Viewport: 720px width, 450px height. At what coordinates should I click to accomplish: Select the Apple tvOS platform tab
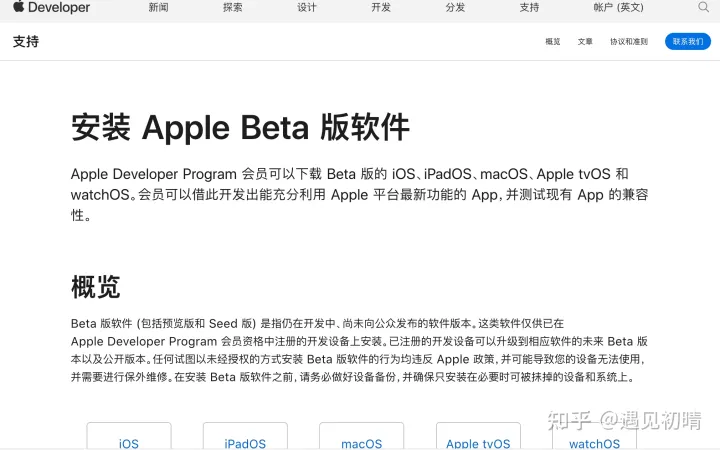click(478, 436)
